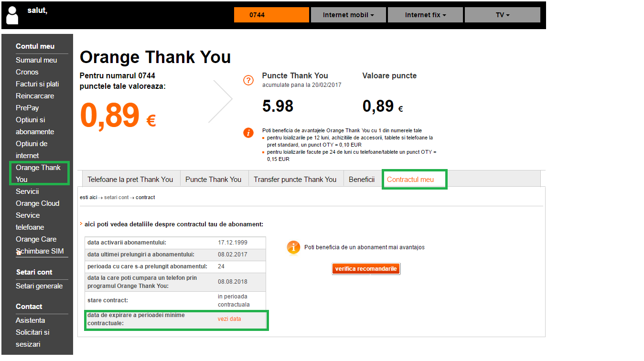Expand the Internet fix dropdown

(425, 15)
